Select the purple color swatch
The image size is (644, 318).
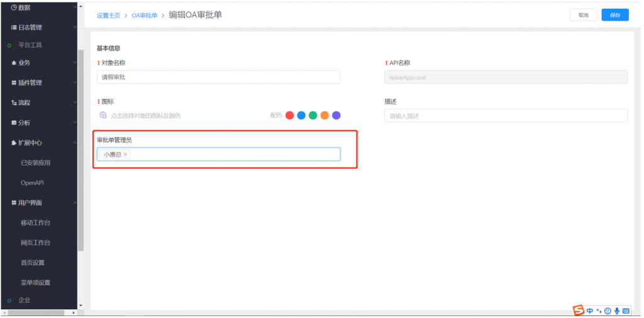(336, 115)
